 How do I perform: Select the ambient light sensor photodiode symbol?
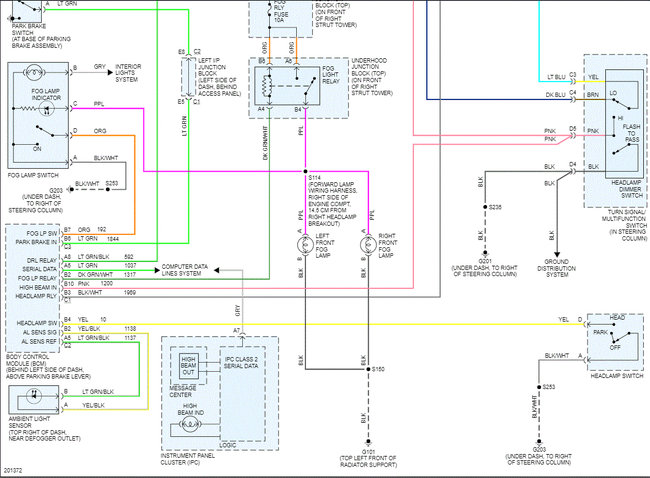[x=34, y=396]
